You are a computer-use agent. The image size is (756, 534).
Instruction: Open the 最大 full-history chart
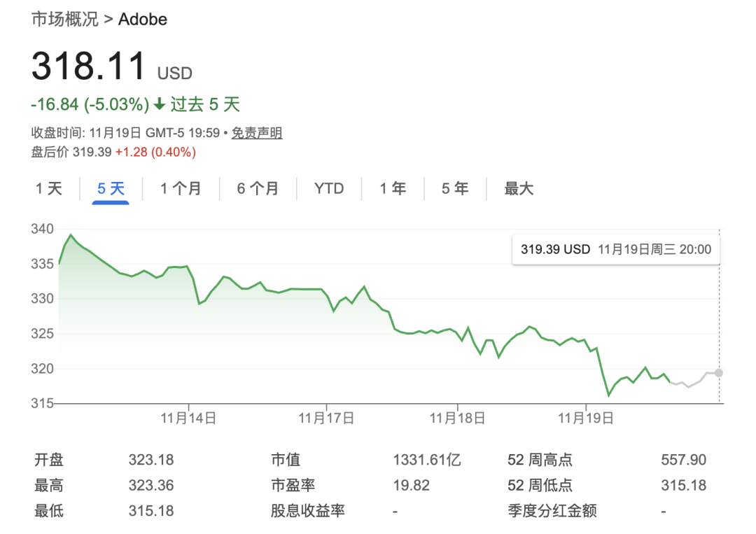click(518, 188)
